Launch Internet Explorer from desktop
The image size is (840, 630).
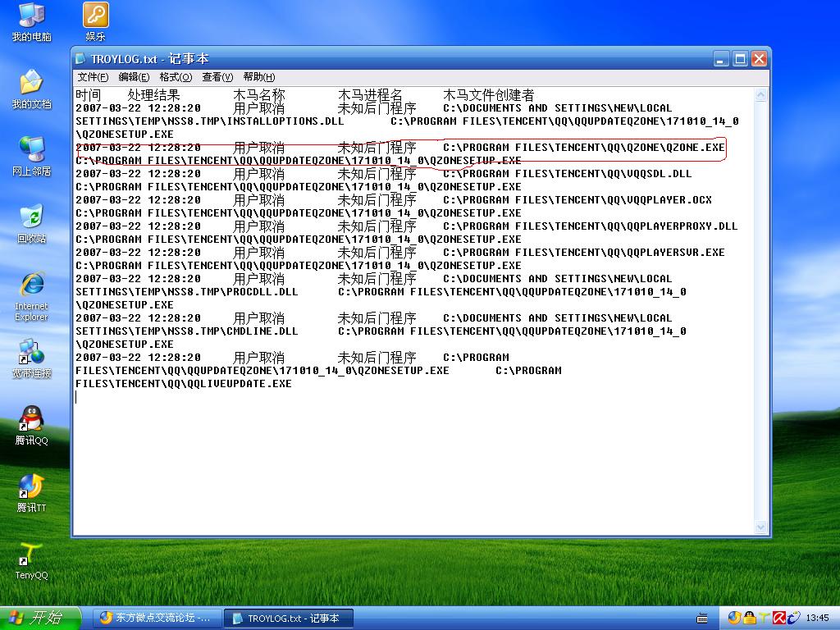(32, 296)
